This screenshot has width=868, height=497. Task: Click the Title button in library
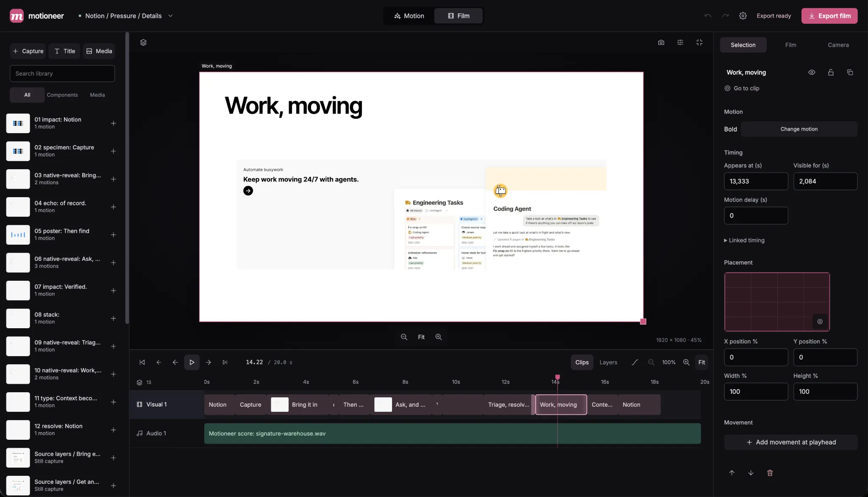click(64, 51)
